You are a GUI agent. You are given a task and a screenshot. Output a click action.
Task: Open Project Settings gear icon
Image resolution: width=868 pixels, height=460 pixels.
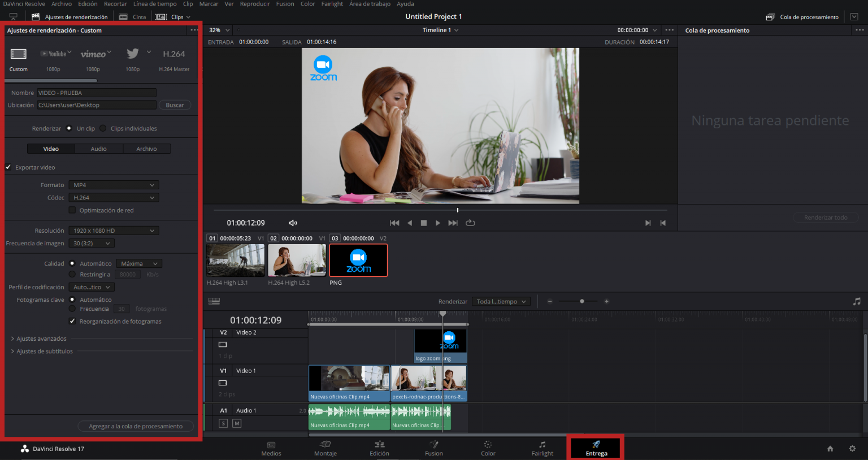[x=852, y=449]
